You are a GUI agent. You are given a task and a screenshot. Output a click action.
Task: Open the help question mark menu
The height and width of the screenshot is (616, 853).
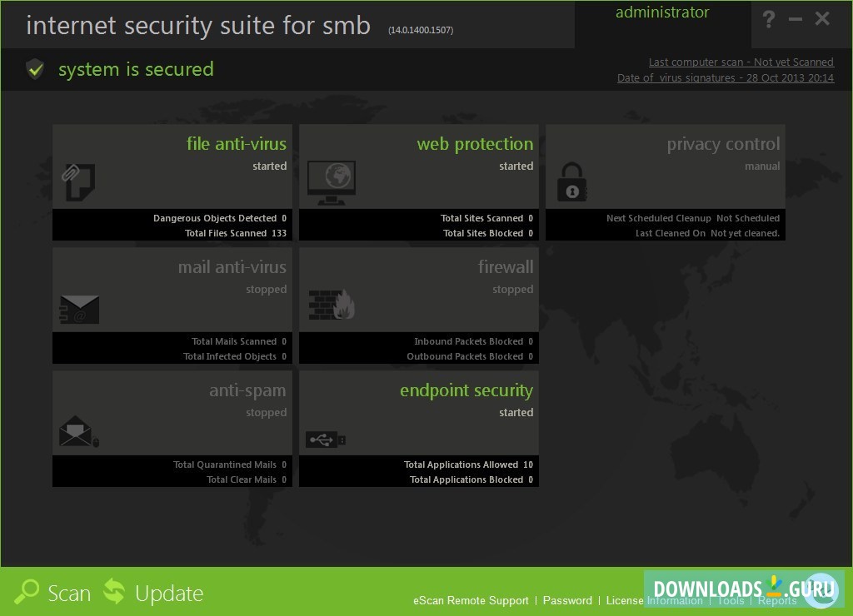pos(768,20)
